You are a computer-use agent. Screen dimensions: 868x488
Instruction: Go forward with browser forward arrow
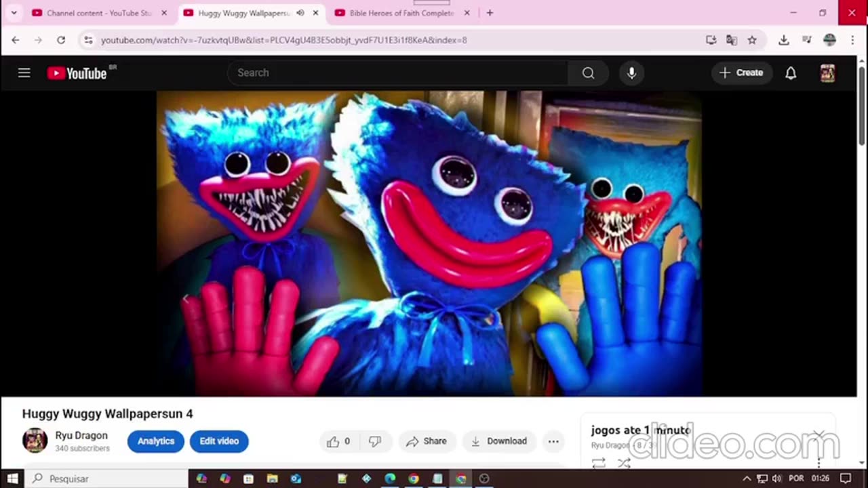click(38, 40)
